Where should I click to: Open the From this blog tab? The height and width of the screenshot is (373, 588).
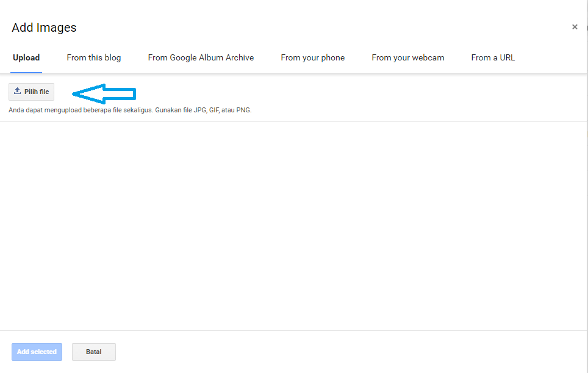(94, 58)
